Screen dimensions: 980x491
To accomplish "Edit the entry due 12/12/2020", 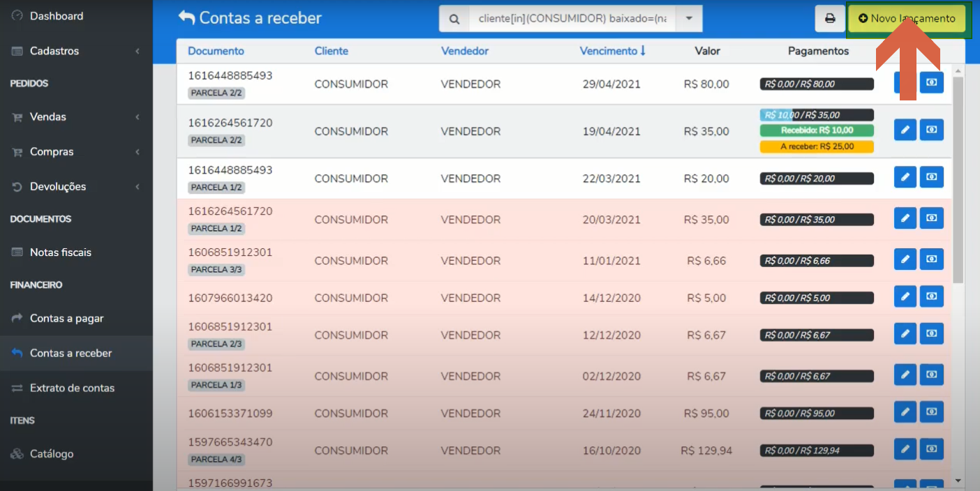I will click(x=905, y=333).
